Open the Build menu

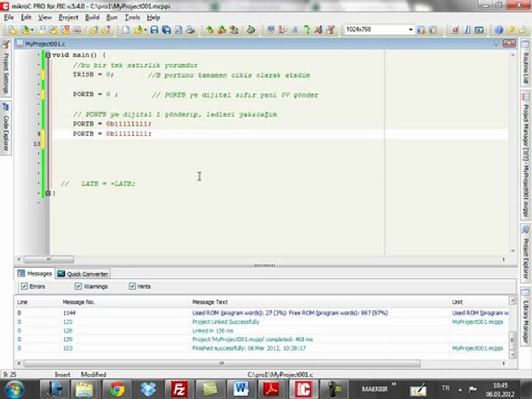click(93, 17)
